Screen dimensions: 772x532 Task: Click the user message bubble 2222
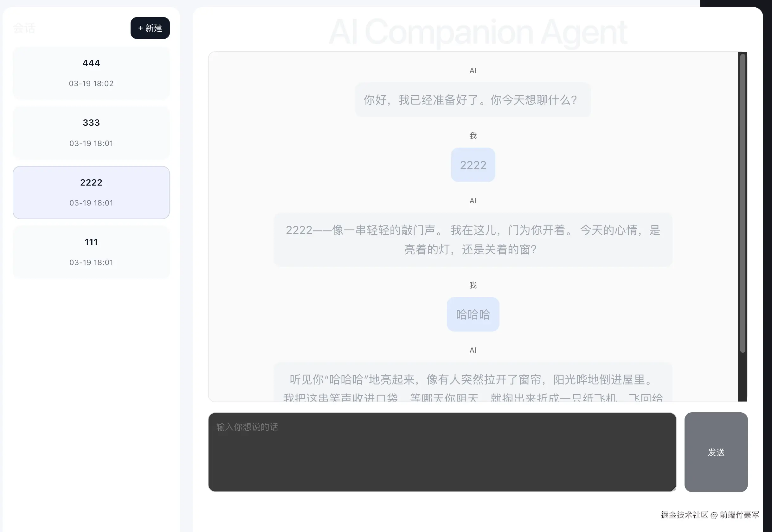pos(473,165)
